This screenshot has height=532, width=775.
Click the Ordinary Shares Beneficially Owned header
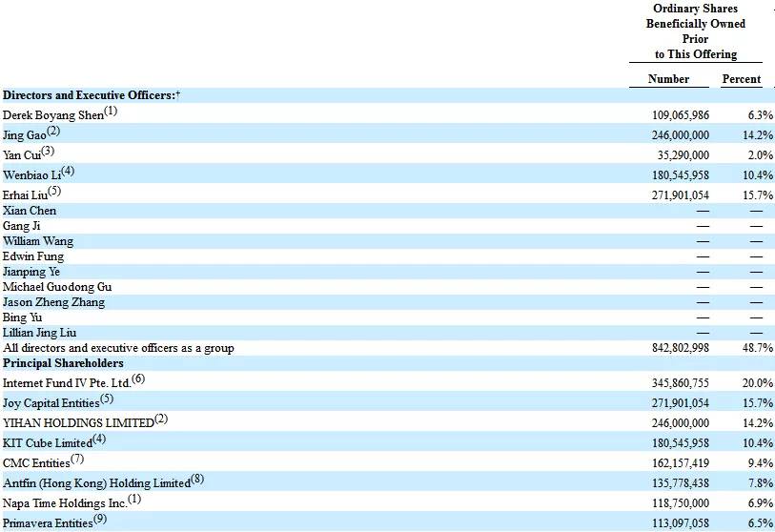click(x=696, y=31)
